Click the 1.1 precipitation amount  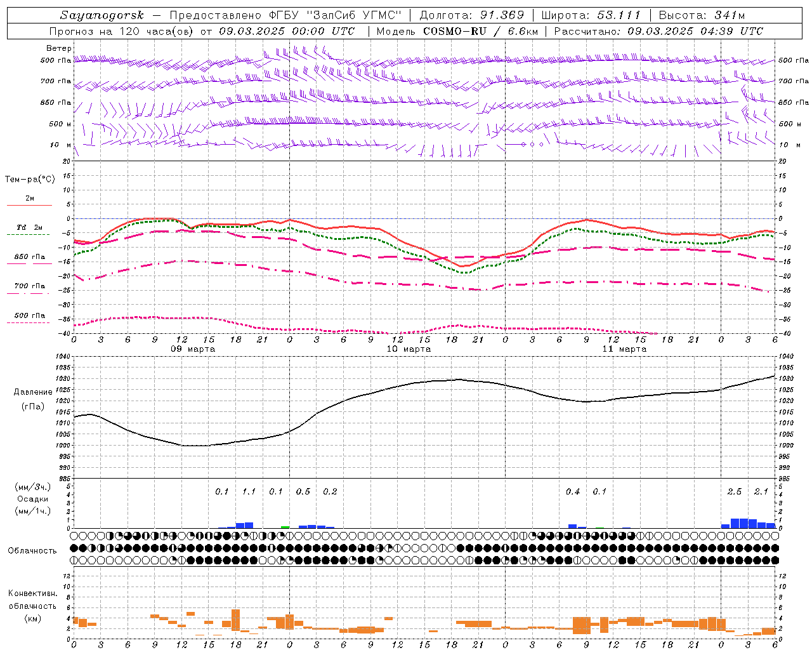(x=249, y=491)
